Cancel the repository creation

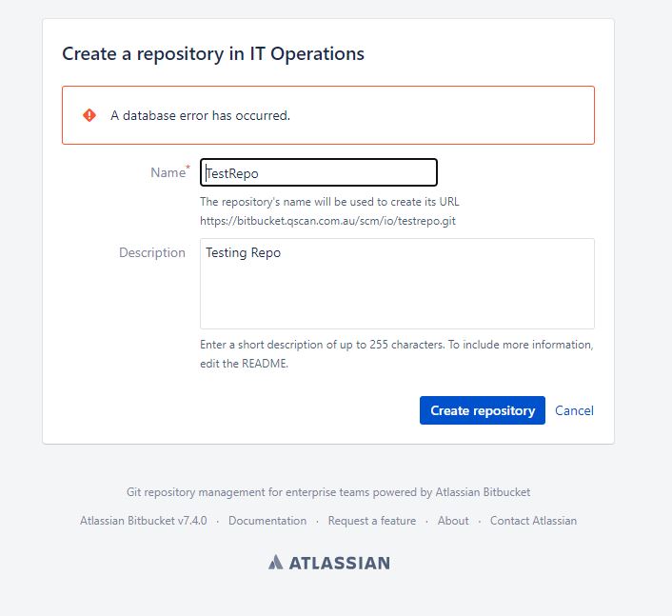574,410
